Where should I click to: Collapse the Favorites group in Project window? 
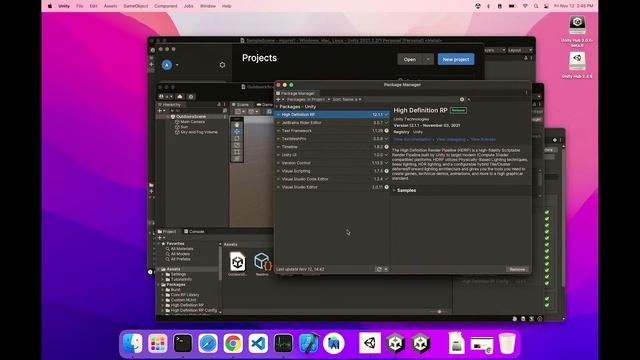pos(159,244)
